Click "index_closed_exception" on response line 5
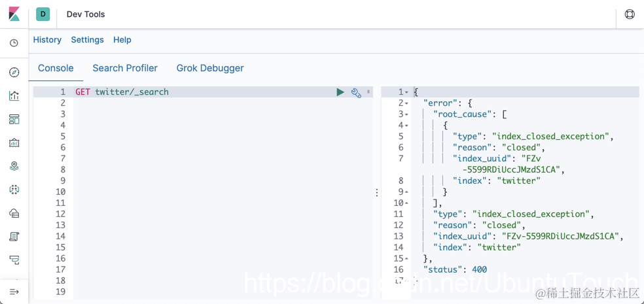The height and width of the screenshot is (304, 644). 551,137
